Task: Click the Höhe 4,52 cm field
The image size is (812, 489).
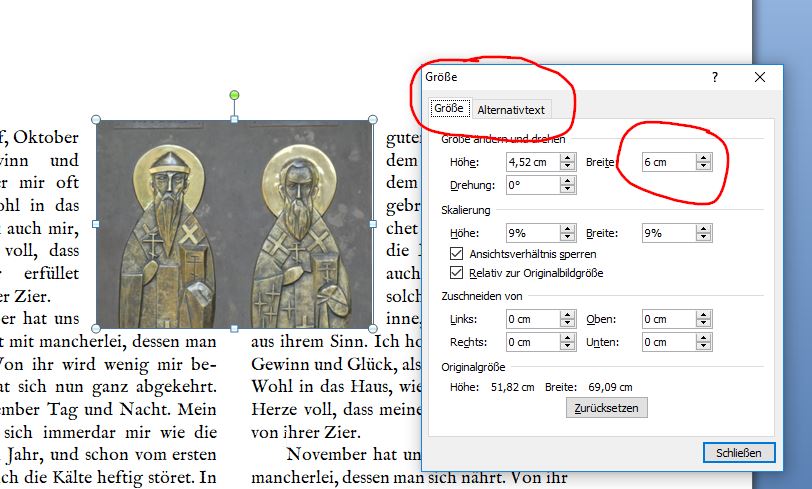Action: tap(531, 162)
